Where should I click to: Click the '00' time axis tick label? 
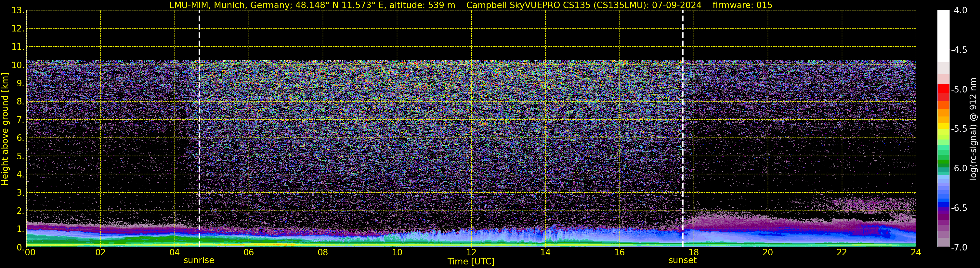30,252
